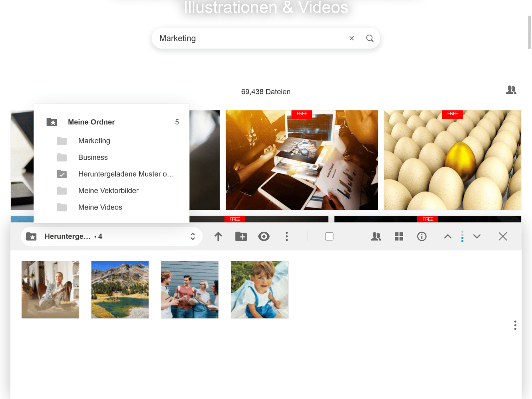This screenshot has height=399, width=532.
Task: Toggle the eye preview icon
Action: coord(264,236)
